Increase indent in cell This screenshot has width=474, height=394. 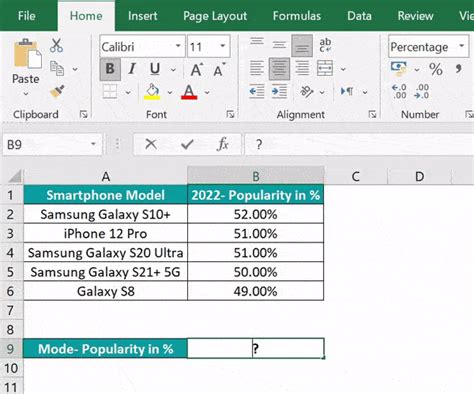click(279, 91)
